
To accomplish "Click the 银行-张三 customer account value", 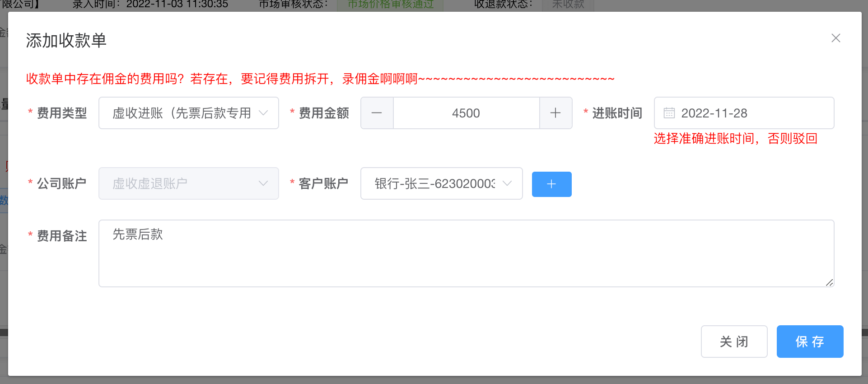I will click(x=434, y=183).
